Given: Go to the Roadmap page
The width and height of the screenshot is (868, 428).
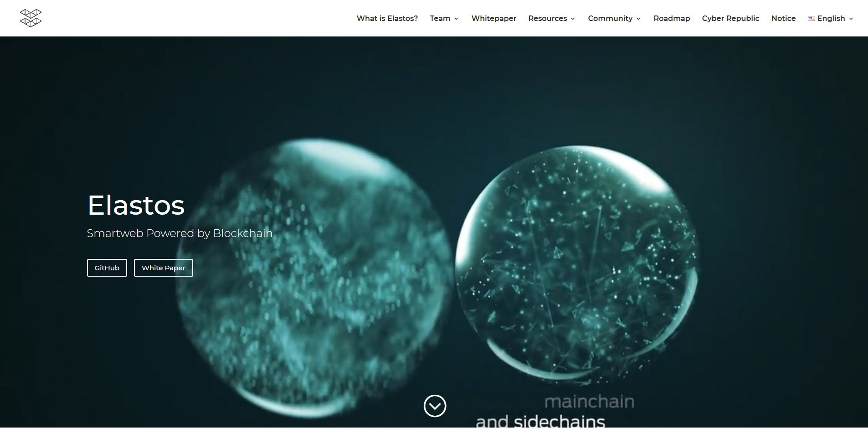Looking at the screenshot, I should pos(672,18).
